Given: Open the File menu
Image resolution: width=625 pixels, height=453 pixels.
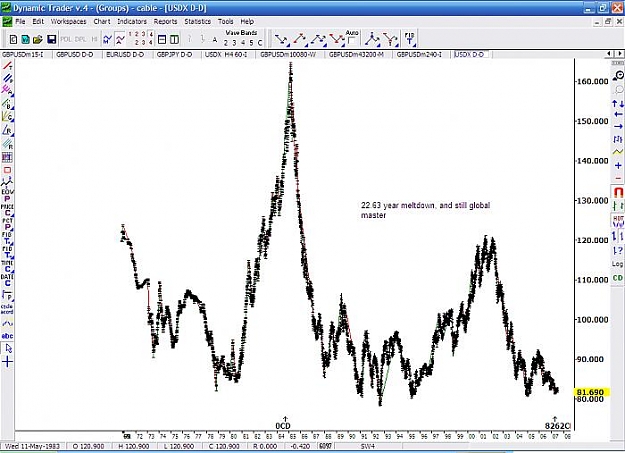Looking at the screenshot, I should [20, 22].
